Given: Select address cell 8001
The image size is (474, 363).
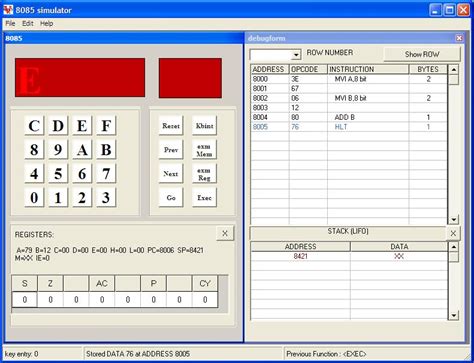Looking at the screenshot, I should (x=270, y=89).
